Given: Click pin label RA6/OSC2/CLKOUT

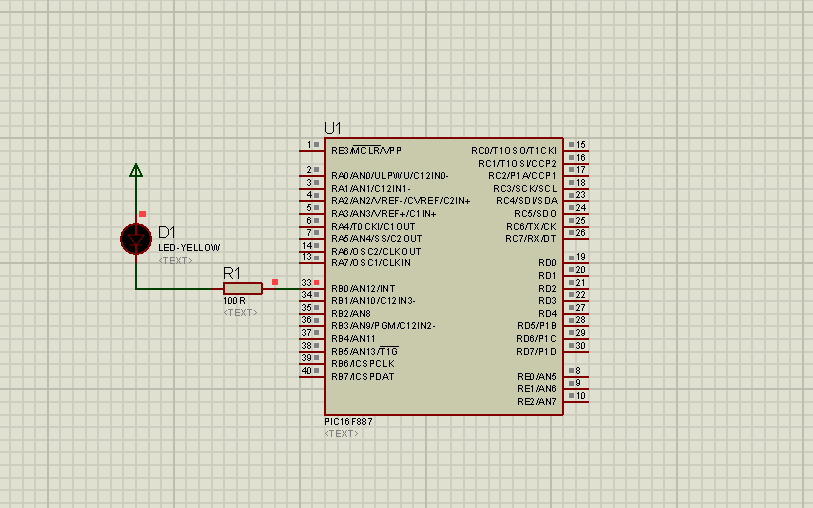Looking at the screenshot, I should 376,251.
